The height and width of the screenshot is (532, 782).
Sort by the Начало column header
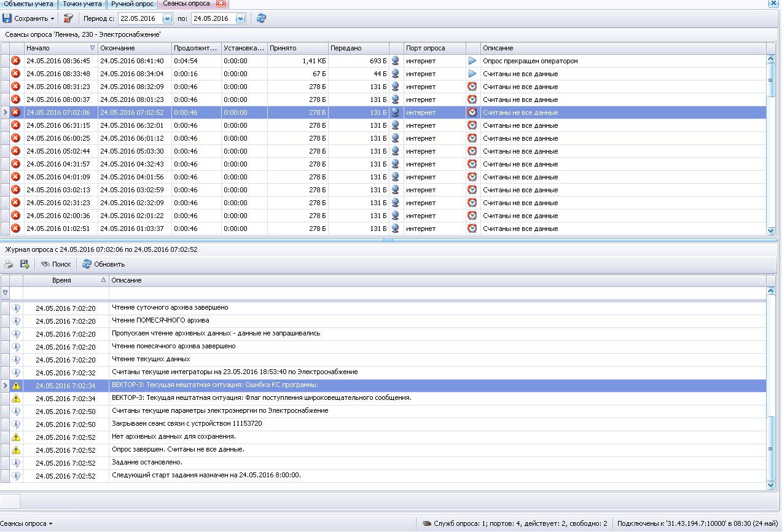click(60, 48)
